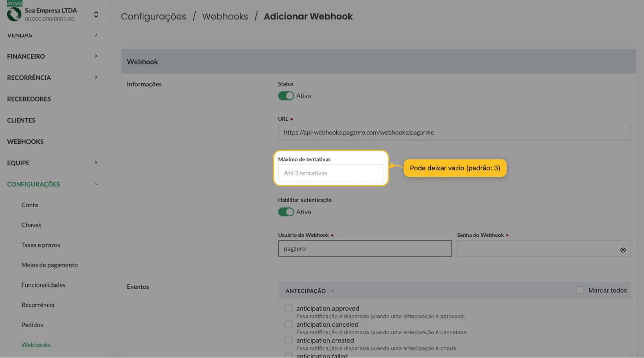
Task: Select Webhooks settings subitem
Action: (x=36, y=345)
